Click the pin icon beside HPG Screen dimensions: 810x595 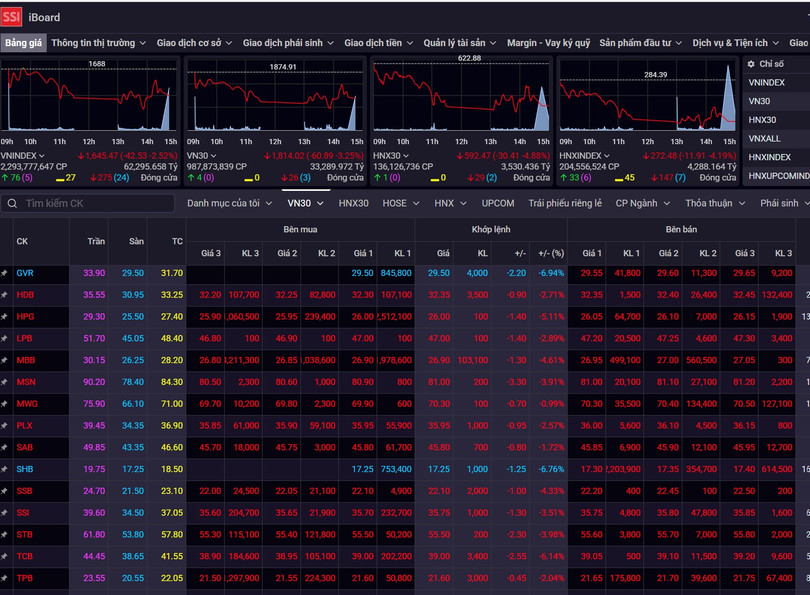click(x=5, y=316)
